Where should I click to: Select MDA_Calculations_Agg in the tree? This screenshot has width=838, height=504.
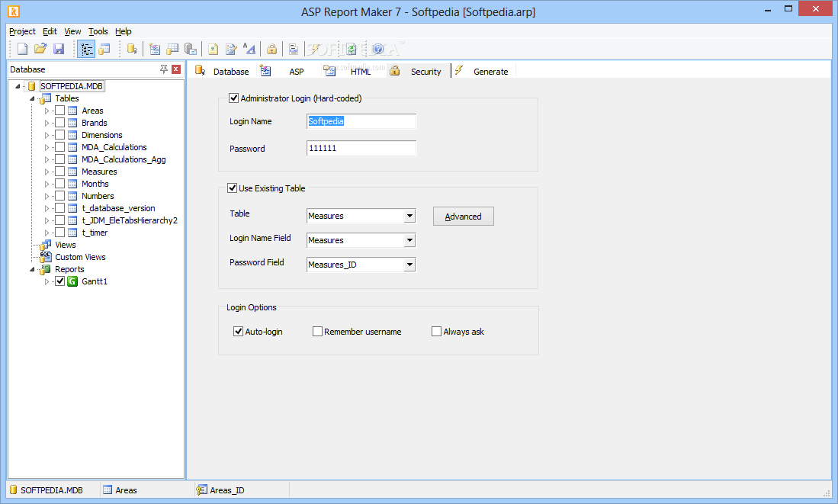coord(124,159)
